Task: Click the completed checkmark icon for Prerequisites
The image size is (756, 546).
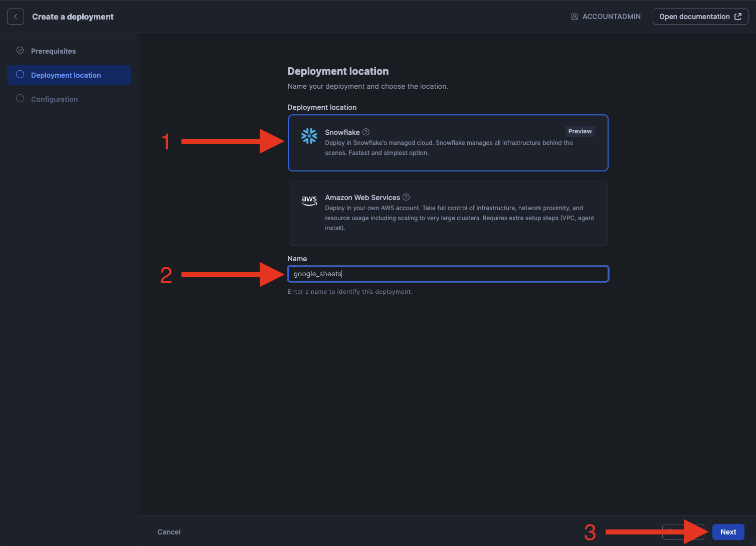Action: 20,51
